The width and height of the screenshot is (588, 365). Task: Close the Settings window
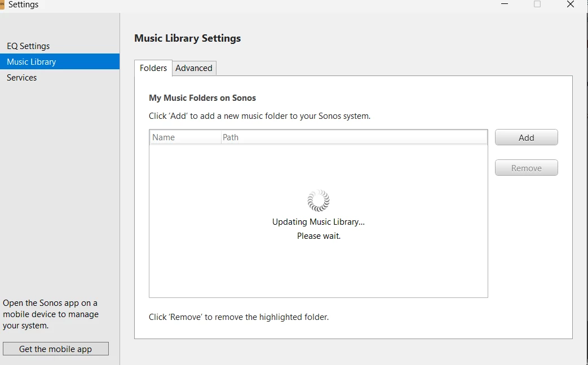pyautogui.click(x=571, y=4)
